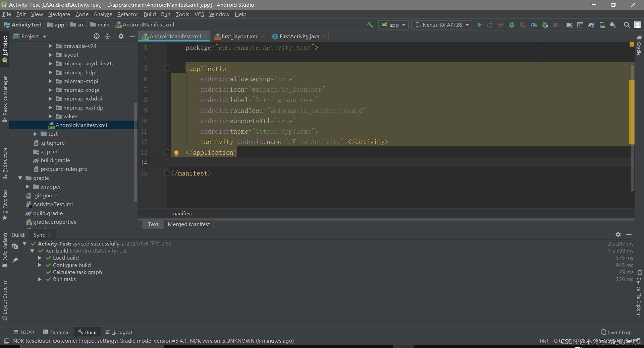Switch to Merged Manifest tab

[189, 224]
